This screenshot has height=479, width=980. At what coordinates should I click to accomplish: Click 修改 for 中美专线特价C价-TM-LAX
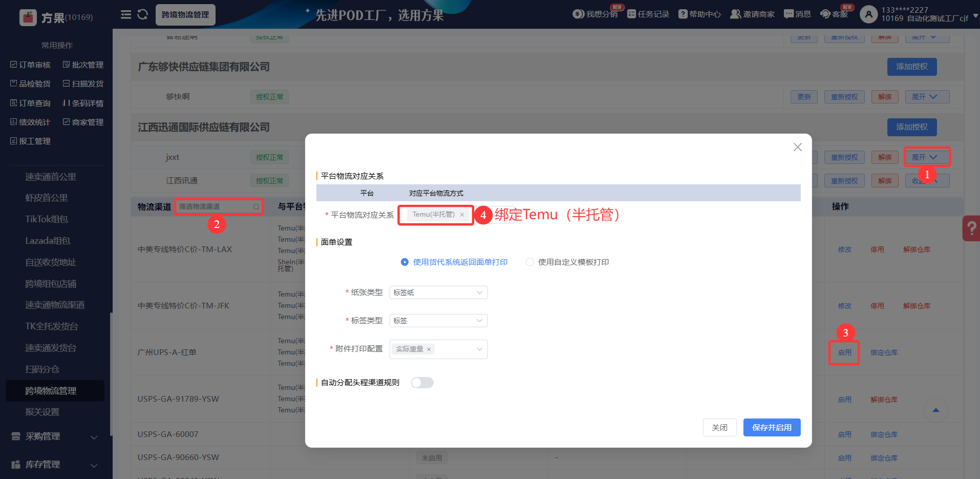coord(845,249)
